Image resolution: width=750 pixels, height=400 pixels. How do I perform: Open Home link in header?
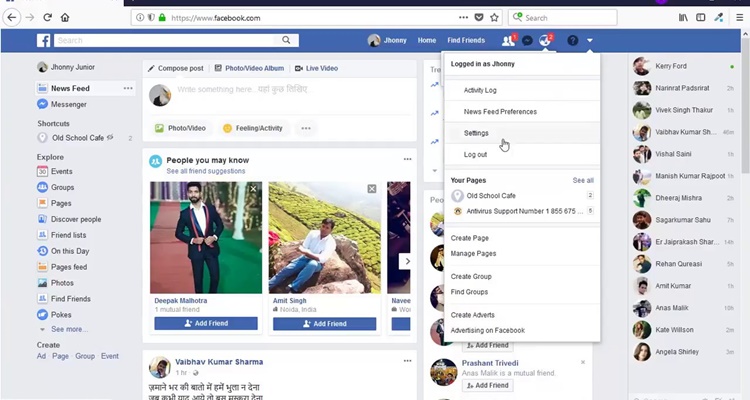pyautogui.click(x=427, y=41)
